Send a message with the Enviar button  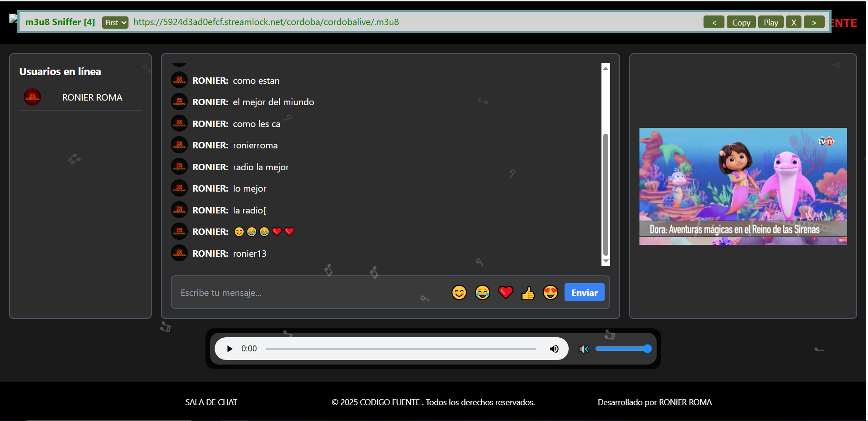pyautogui.click(x=584, y=292)
